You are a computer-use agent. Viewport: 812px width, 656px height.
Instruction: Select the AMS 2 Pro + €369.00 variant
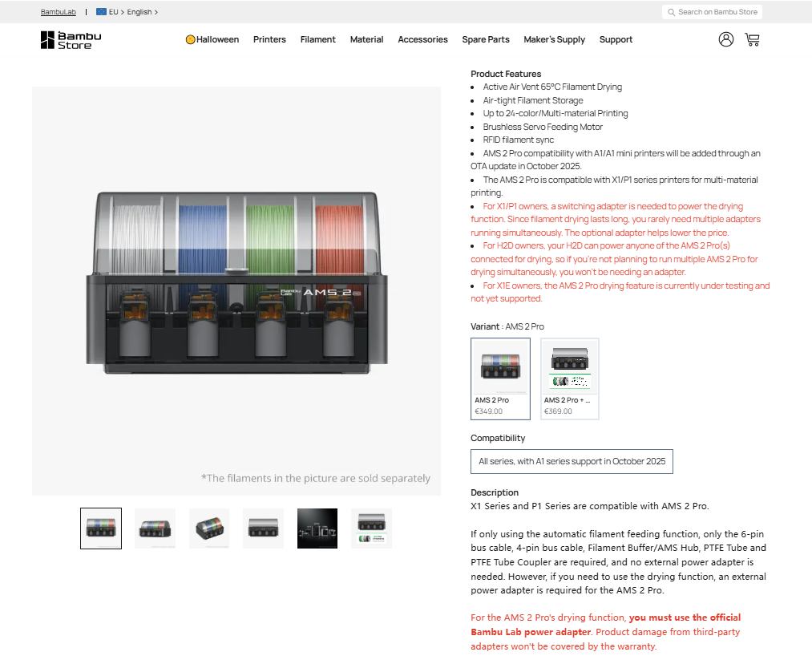tap(570, 379)
